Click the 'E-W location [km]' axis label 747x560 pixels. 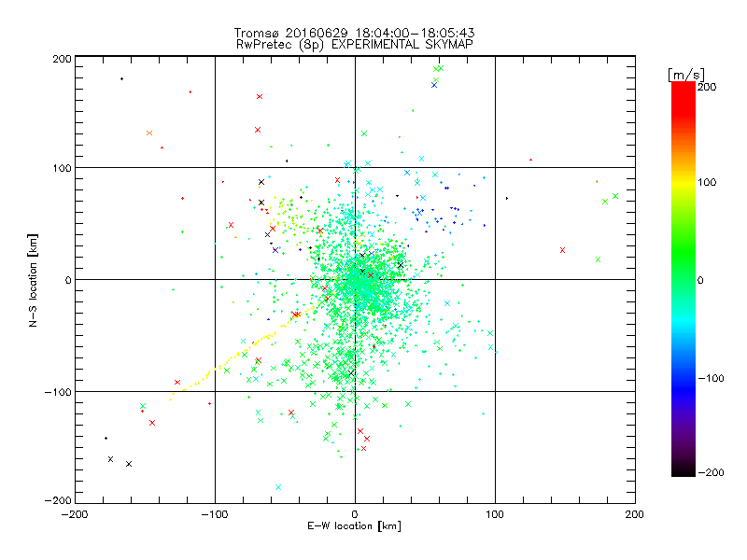354,525
